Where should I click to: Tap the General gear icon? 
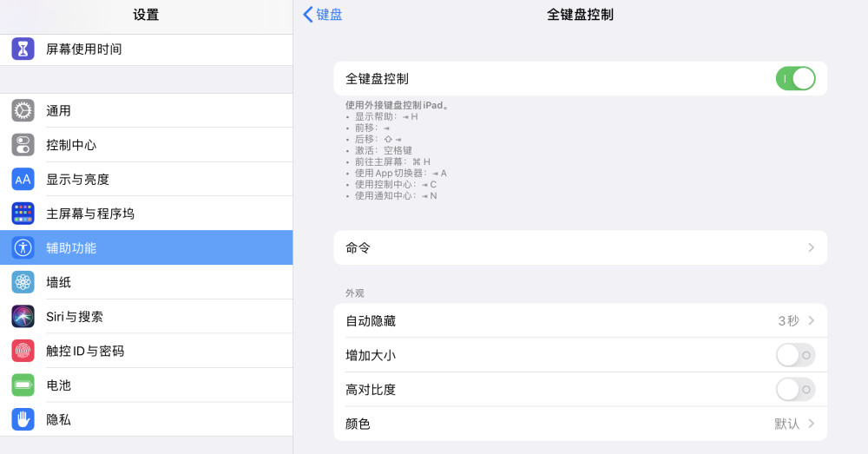tap(23, 111)
